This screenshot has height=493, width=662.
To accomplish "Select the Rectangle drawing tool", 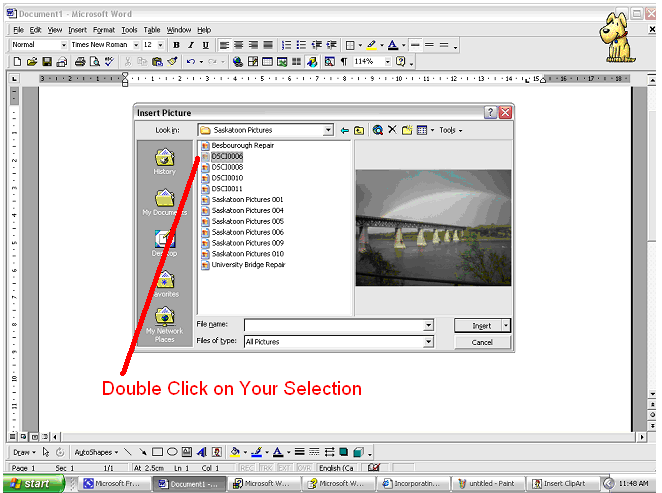I will (x=157, y=452).
